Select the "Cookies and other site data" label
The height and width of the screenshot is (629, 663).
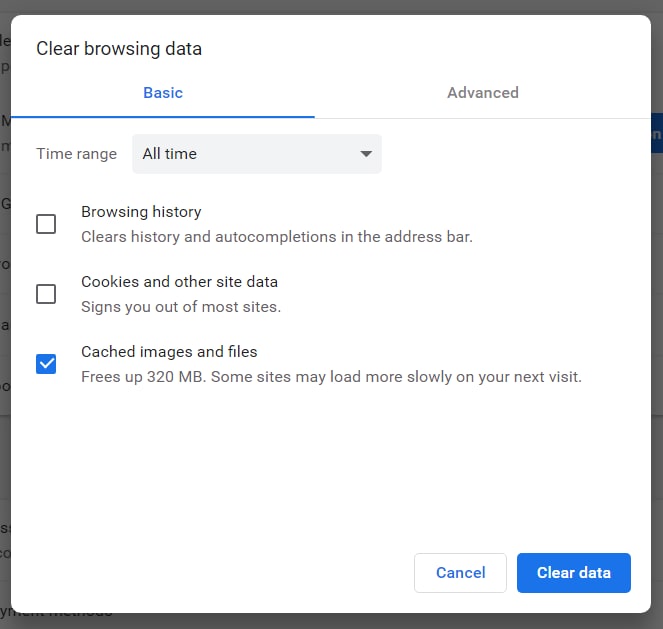tap(179, 282)
